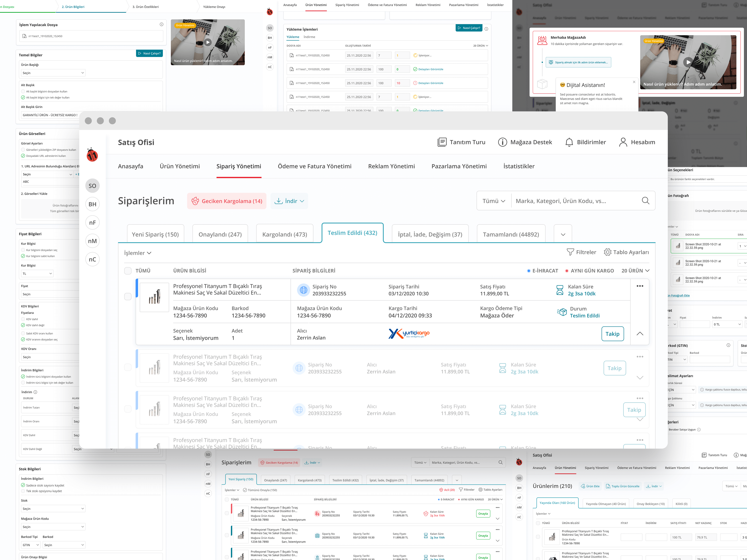Collapse the expanded first order with up chevron
The image size is (747, 560).
pos(640,334)
